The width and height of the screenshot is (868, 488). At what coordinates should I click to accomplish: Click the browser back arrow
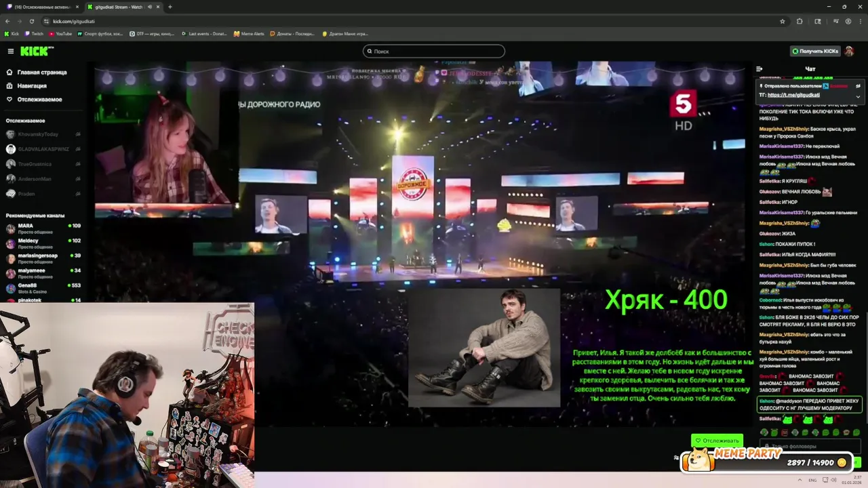[x=7, y=21]
